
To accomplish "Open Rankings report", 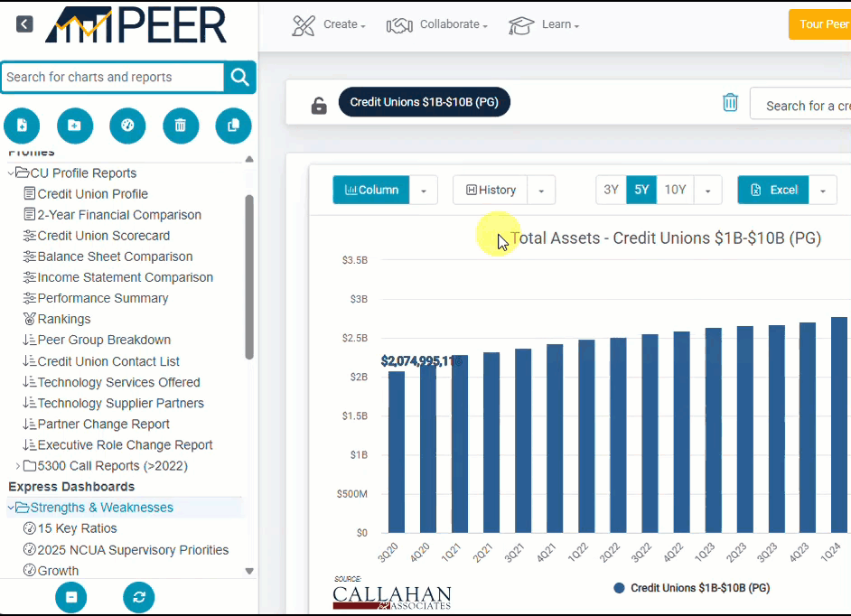I will point(57,319).
